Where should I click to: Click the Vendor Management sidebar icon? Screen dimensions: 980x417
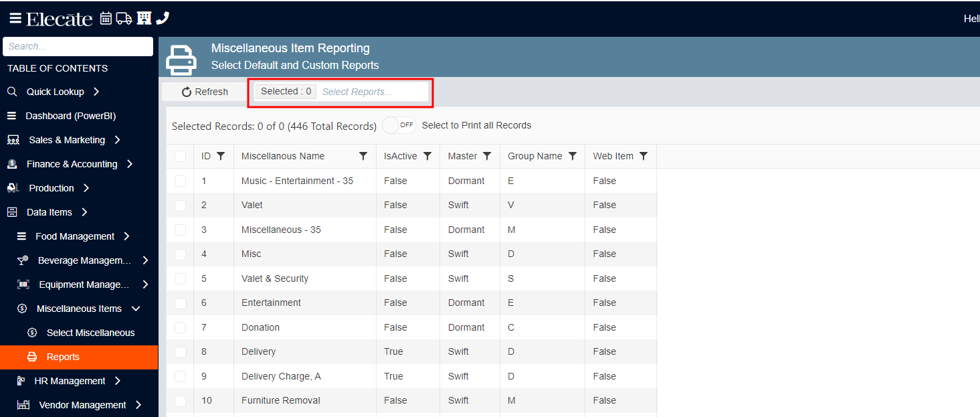click(x=23, y=405)
